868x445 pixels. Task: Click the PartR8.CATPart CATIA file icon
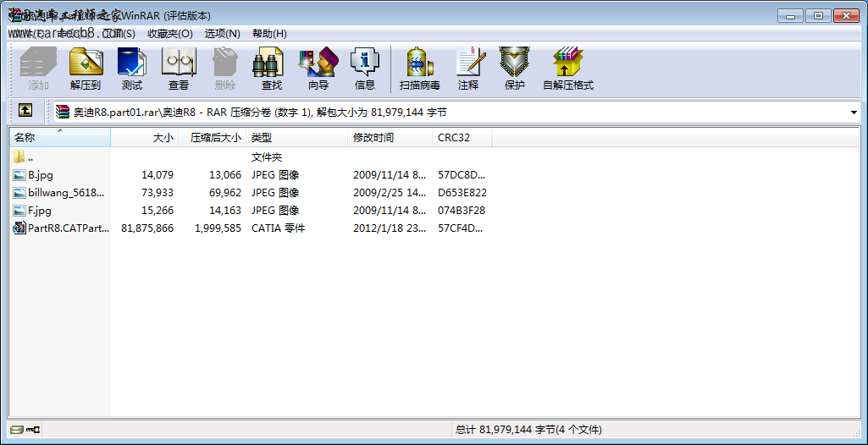(19, 228)
